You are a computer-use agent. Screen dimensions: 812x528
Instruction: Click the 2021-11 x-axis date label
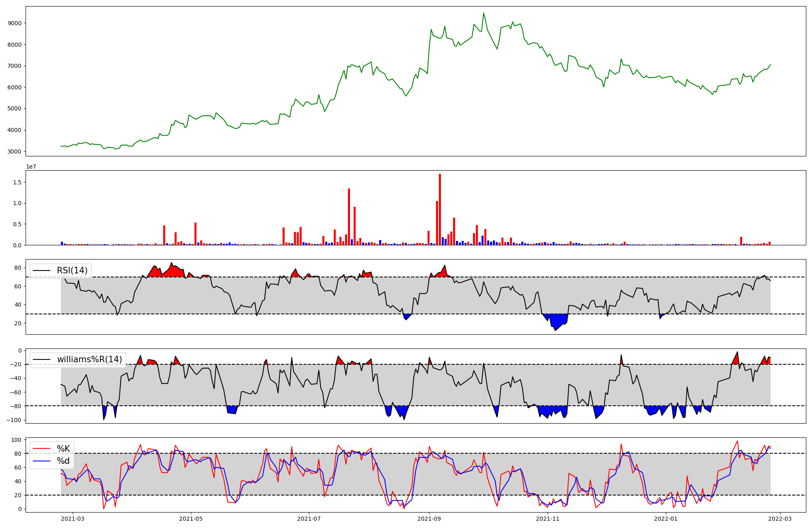548,518
